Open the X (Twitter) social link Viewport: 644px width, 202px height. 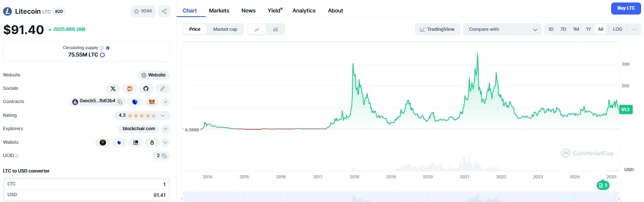(113, 89)
